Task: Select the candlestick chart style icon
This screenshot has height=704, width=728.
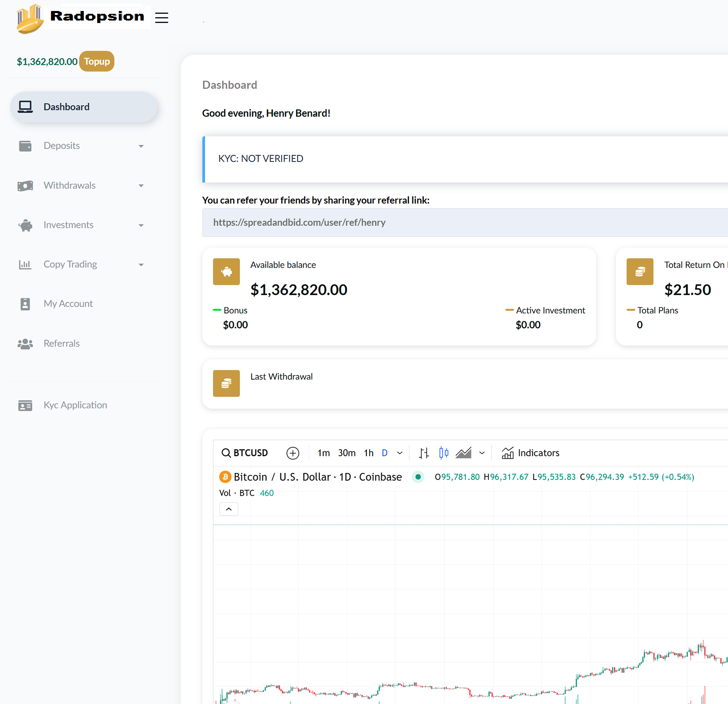Action: pos(444,453)
